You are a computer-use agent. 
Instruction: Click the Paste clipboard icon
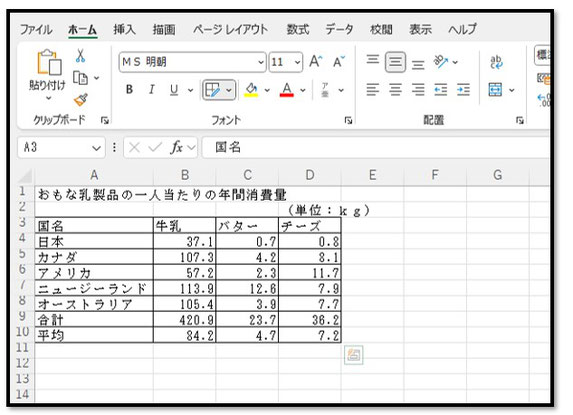49,62
